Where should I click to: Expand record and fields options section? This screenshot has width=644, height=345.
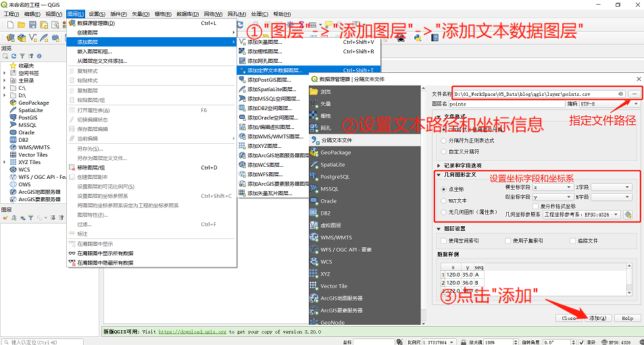[439, 165]
